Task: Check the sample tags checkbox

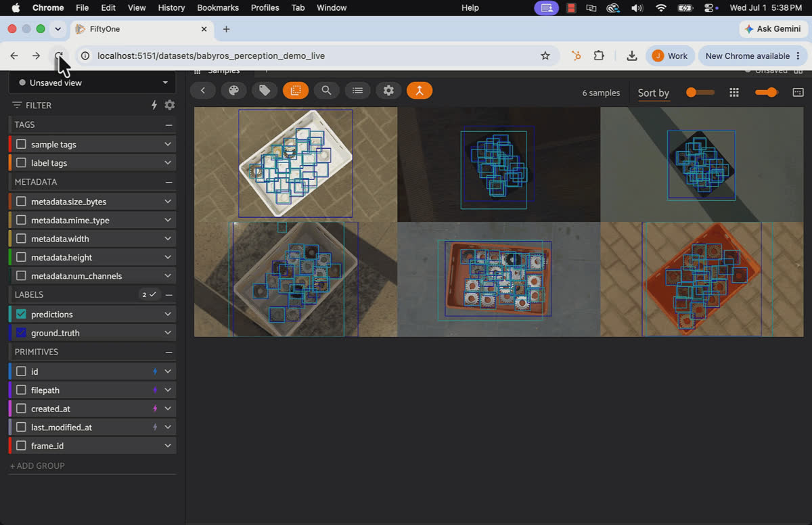Action: tap(22, 144)
